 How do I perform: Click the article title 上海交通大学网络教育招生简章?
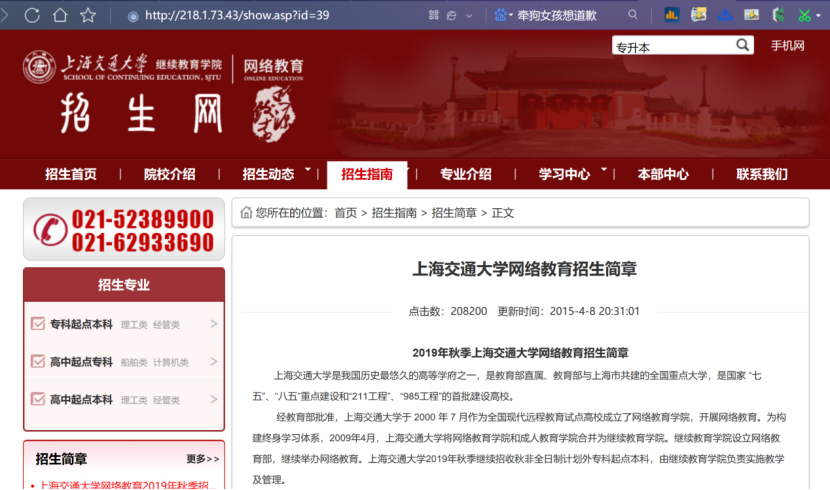pos(525,269)
